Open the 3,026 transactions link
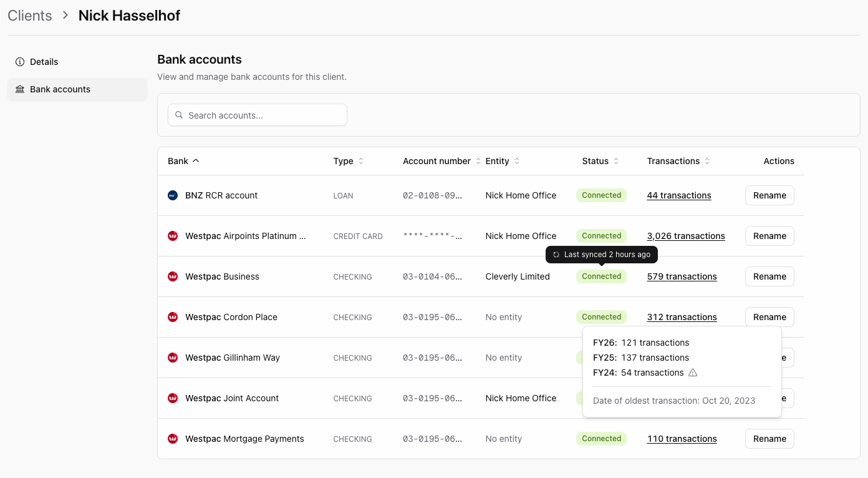The image size is (868, 478). pyautogui.click(x=686, y=236)
